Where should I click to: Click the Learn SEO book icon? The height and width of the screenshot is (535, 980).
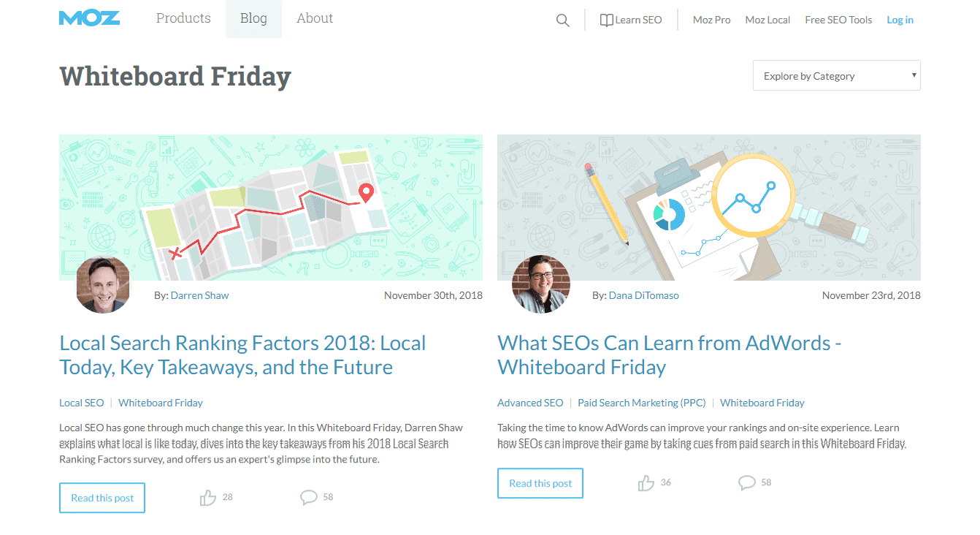606,20
